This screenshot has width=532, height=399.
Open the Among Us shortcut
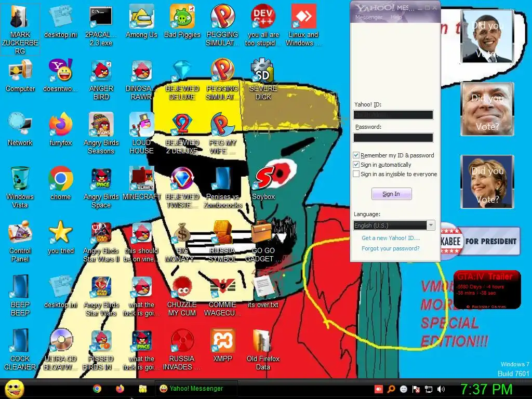coord(141,21)
